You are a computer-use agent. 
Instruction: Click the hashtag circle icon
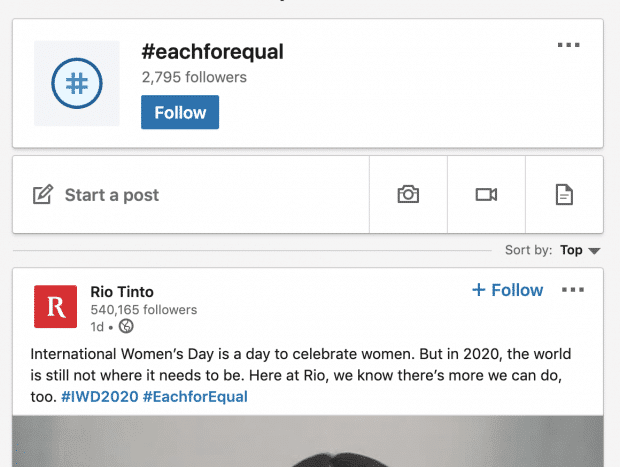pyautogui.click(x=77, y=83)
